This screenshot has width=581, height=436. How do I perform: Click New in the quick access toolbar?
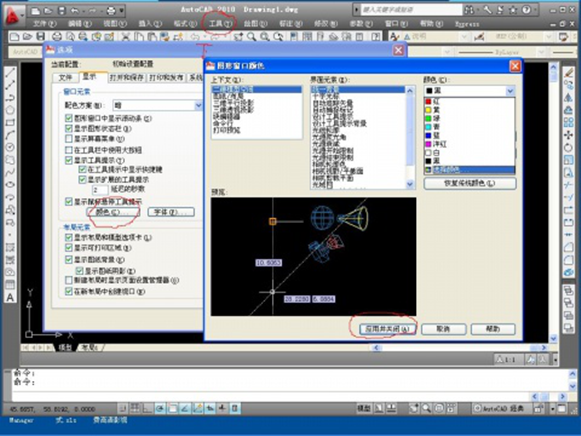(36, 11)
